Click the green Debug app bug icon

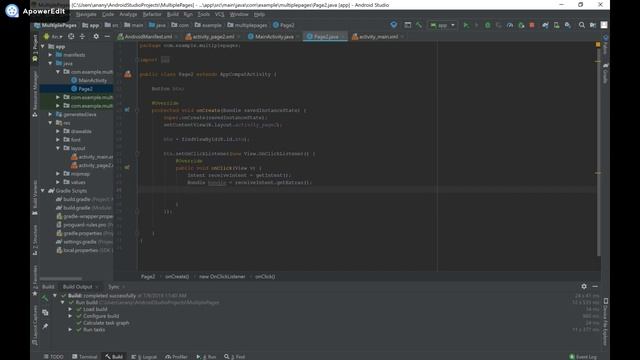click(x=487, y=25)
